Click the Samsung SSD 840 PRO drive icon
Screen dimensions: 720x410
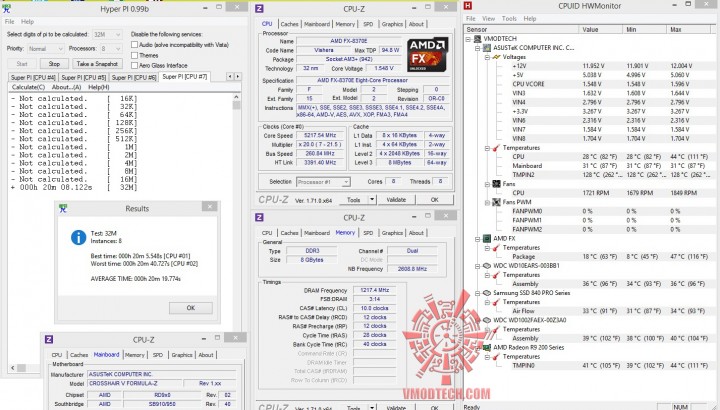pos(487,293)
